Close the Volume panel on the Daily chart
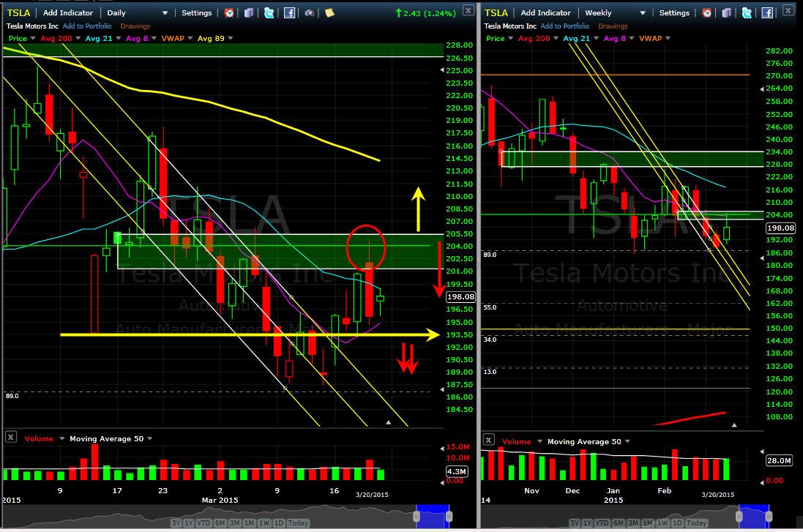The width and height of the screenshot is (803, 532). [x=11, y=437]
